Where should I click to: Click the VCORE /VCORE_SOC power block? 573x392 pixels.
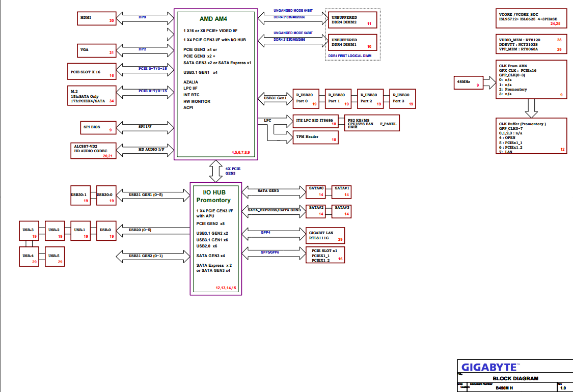(x=531, y=18)
